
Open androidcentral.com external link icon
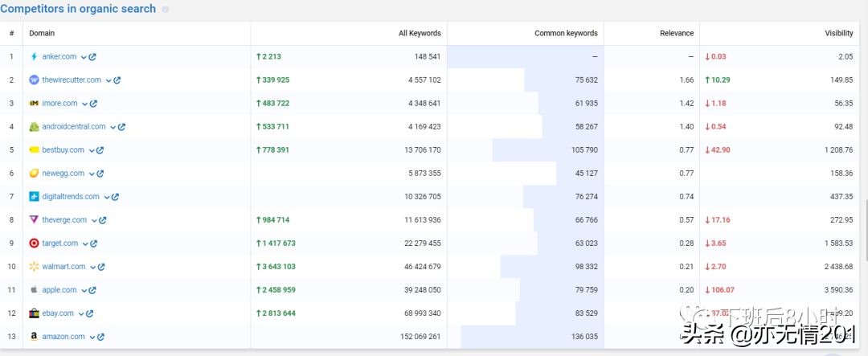[122, 126]
